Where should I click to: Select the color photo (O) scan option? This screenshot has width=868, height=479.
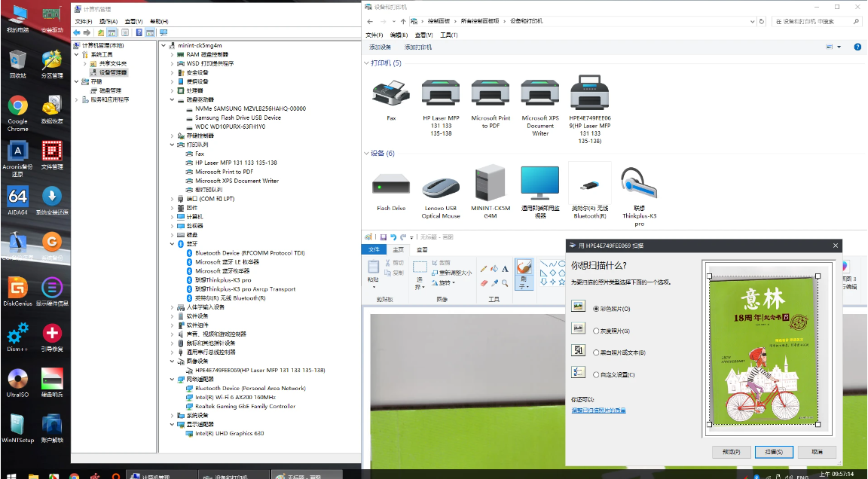pos(611,309)
